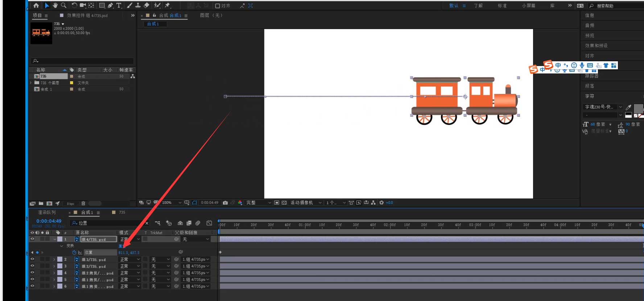Open the Graph Editor from the timeline
Viewport: 644px width, 301px height.
click(209, 223)
